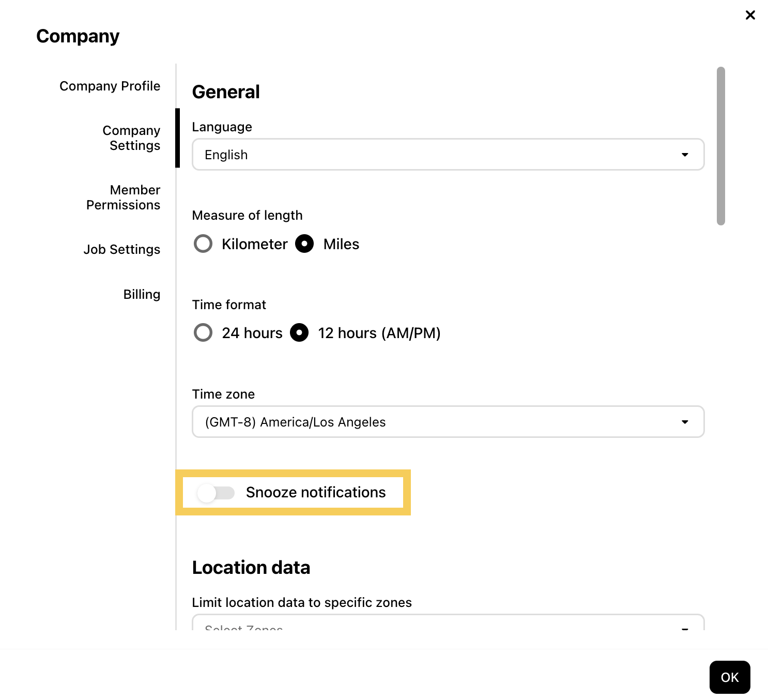Click the Miles option label
Viewport: 768px width, 700px height.
click(x=341, y=244)
